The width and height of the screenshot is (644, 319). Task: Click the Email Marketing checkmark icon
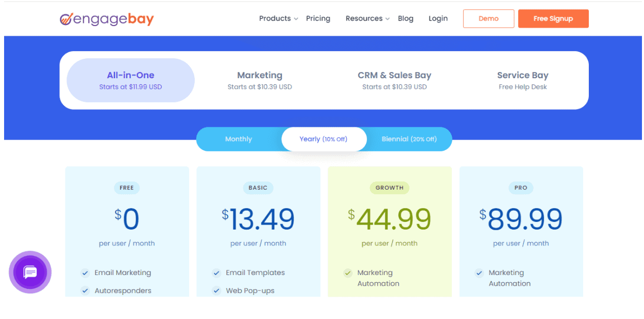point(85,272)
